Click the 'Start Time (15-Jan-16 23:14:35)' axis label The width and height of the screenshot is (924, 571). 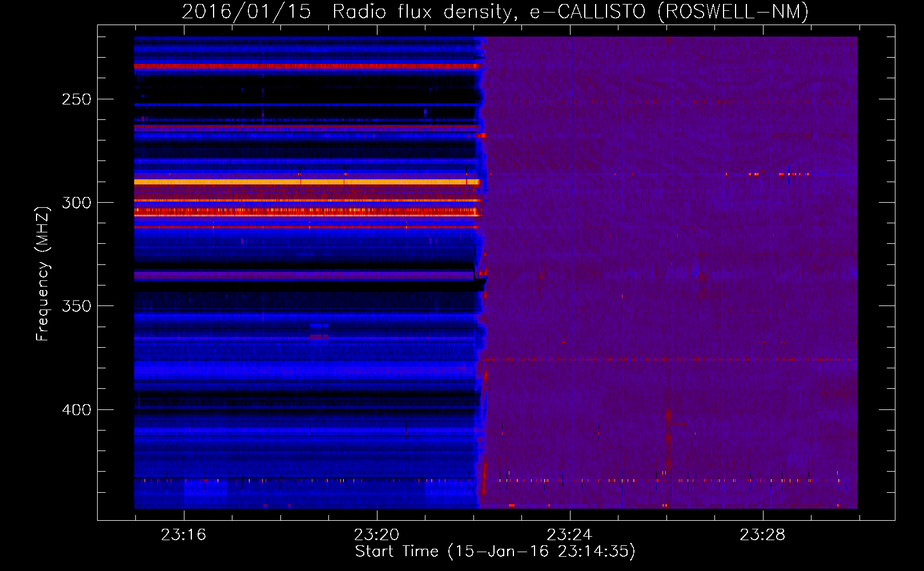click(x=495, y=552)
